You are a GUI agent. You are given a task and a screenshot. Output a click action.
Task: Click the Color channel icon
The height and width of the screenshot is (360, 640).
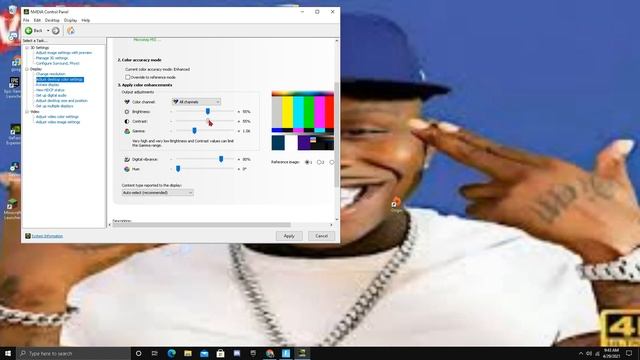pos(127,102)
